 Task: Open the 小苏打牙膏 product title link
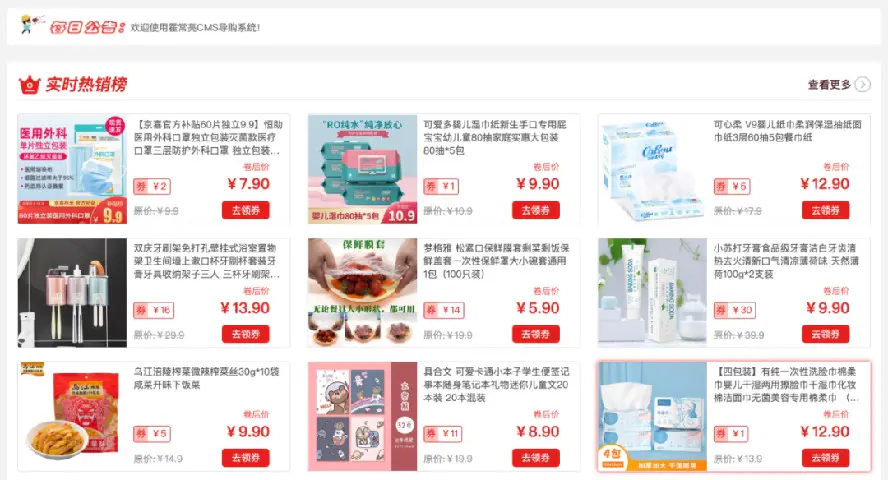tap(787, 261)
